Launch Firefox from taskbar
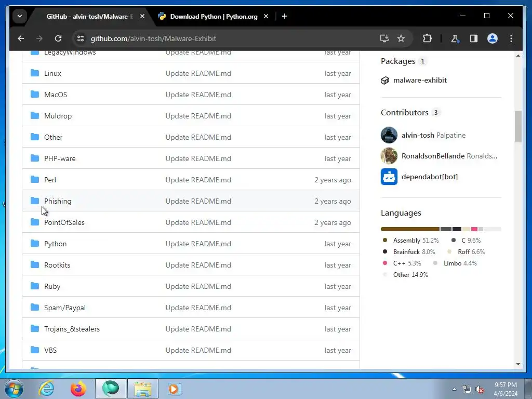 (x=78, y=389)
